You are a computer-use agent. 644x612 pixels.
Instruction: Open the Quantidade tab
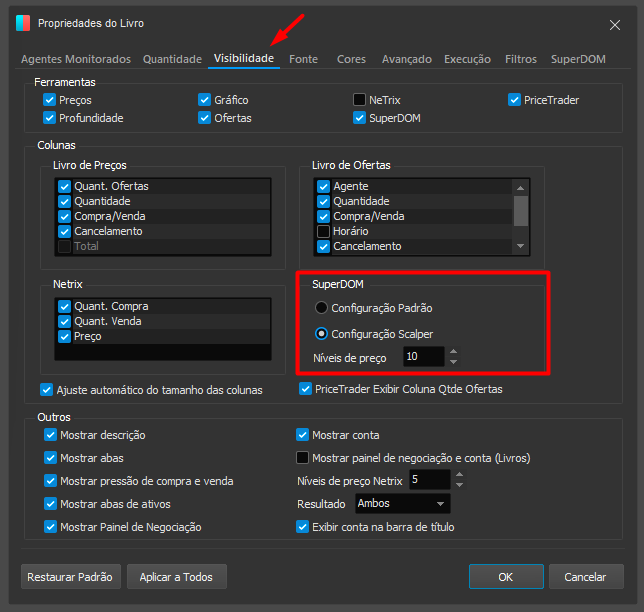pyautogui.click(x=172, y=59)
